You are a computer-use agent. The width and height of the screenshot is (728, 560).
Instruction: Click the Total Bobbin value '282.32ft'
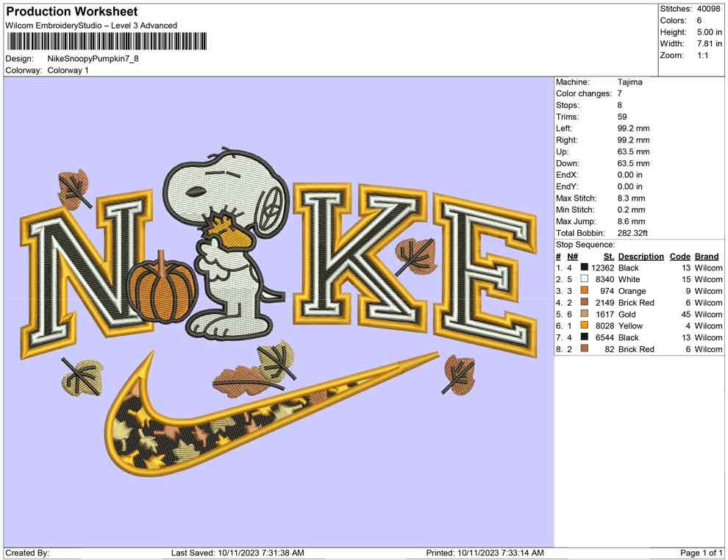click(632, 233)
